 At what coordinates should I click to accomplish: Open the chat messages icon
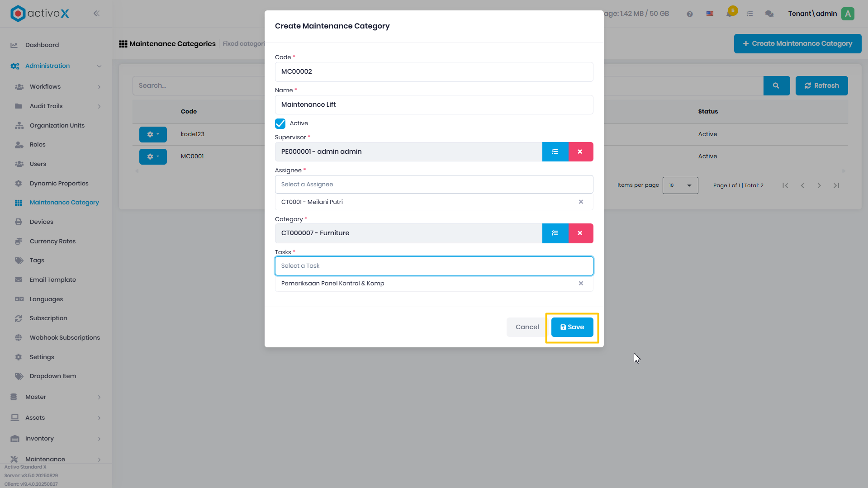click(769, 14)
